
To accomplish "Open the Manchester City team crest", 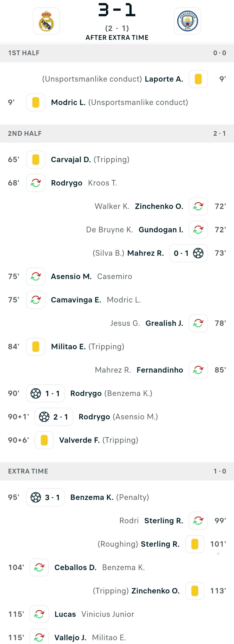I will 188,21.
